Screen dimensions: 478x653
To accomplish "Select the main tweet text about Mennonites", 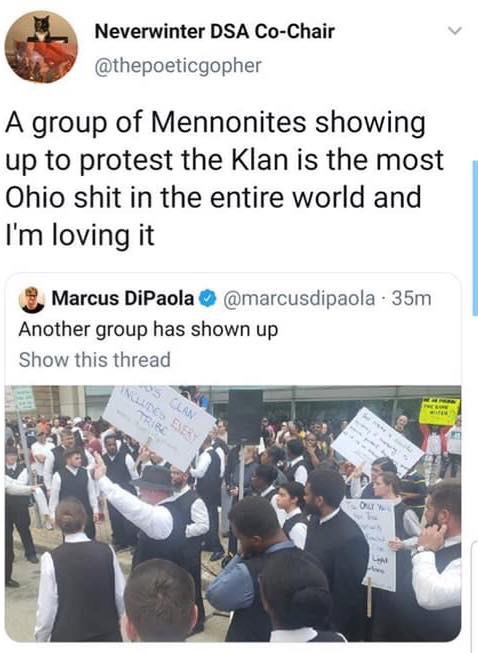I will point(224,178).
